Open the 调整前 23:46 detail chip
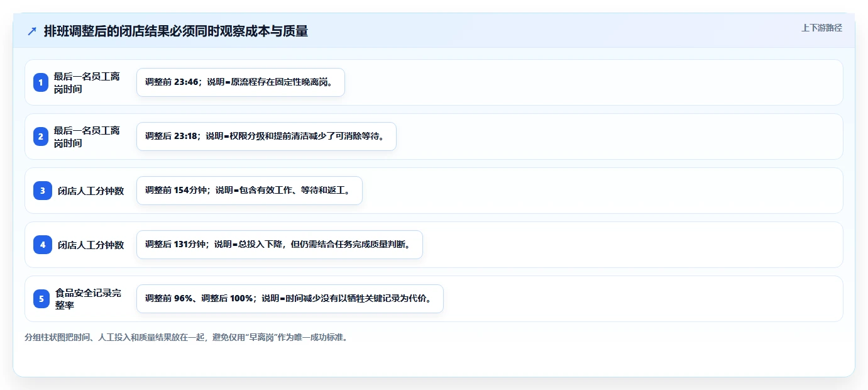 click(241, 82)
